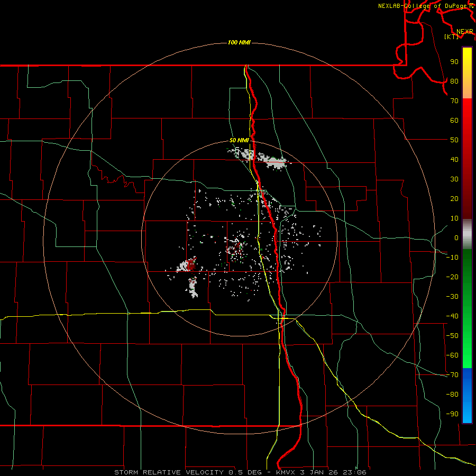Screen dimensions: 476x476
Task: Click the positive "20" scale label
Action: pyautogui.click(x=454, y=198)
